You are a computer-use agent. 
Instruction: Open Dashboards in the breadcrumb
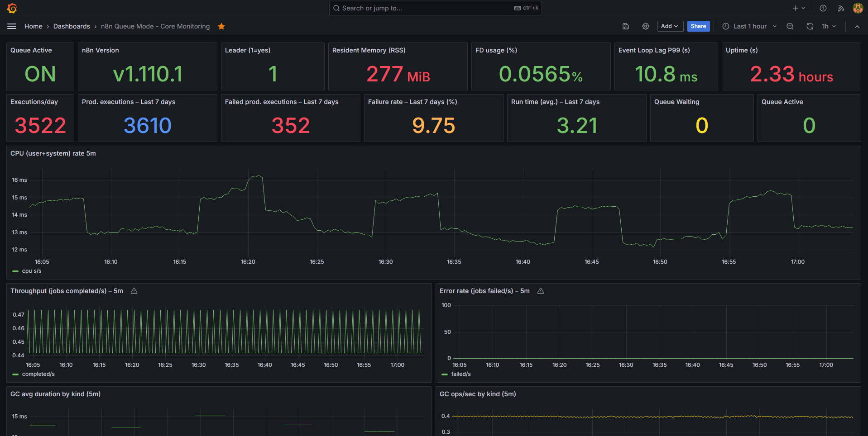coord(72,26)
